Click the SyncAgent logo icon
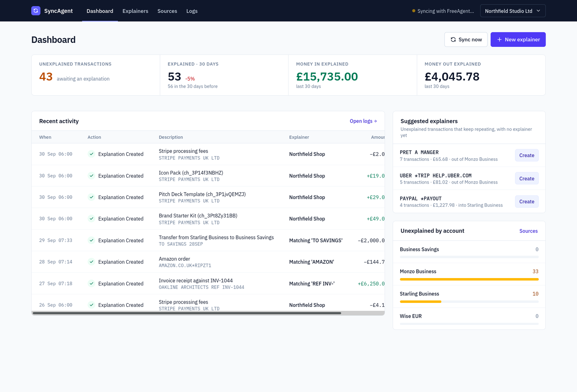The image size is (577, 392). 36,11
